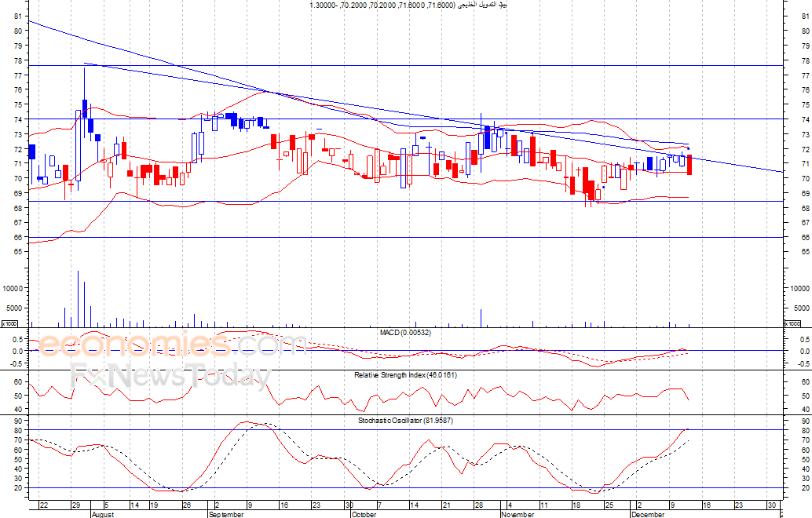Click the September month label

click(227, 514)
